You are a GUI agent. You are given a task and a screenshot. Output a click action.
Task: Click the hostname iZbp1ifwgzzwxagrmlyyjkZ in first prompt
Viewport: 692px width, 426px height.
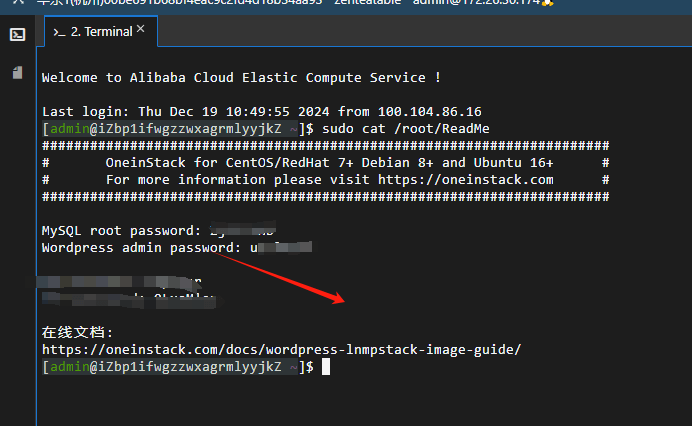[x=190, y=129]
